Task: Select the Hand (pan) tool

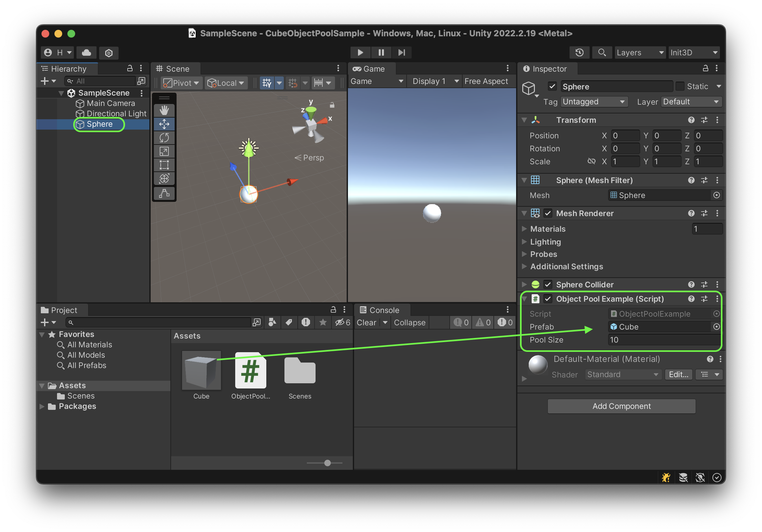Action: click(164, 110)
